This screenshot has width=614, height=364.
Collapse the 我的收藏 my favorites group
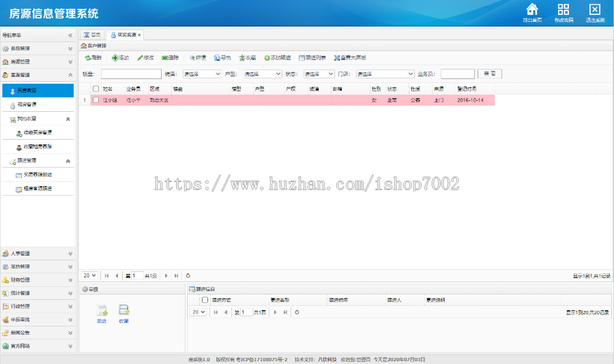(x=68, y=119)
